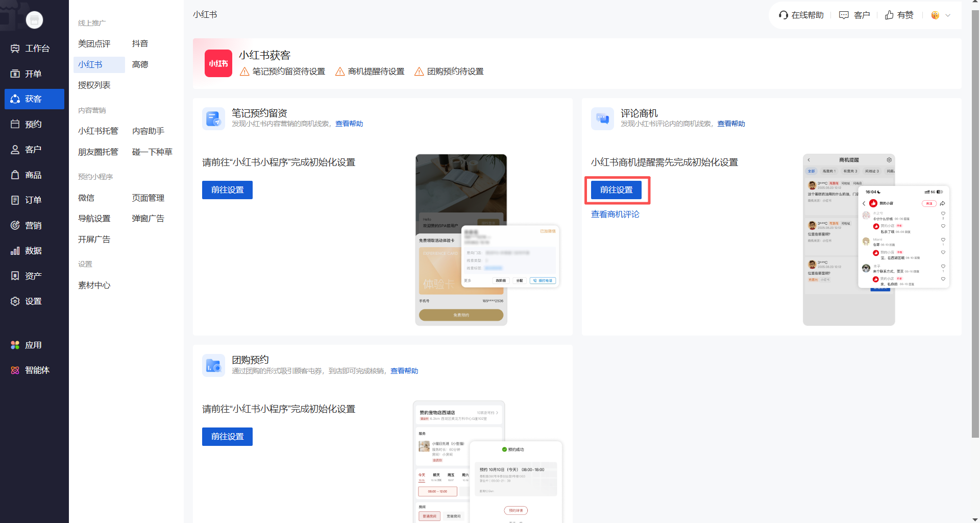Click the highlighted 前往设置 button
980x523 pixels.
[x=617, y=189]
